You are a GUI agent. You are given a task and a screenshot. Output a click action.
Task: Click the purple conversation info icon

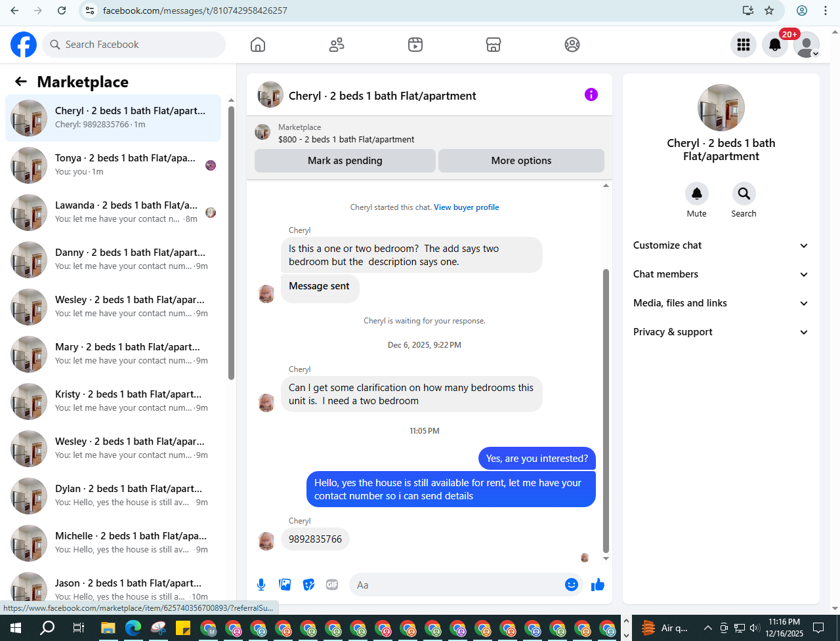coord(591,94)
